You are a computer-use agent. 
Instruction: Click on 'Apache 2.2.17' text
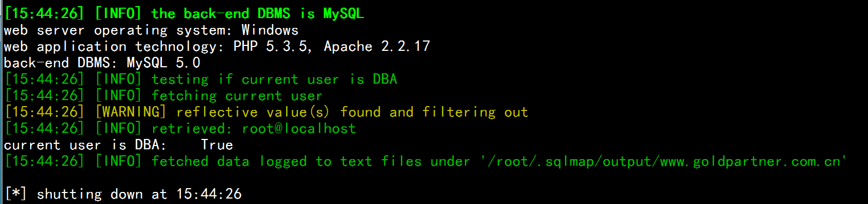(x=377, y=46)
